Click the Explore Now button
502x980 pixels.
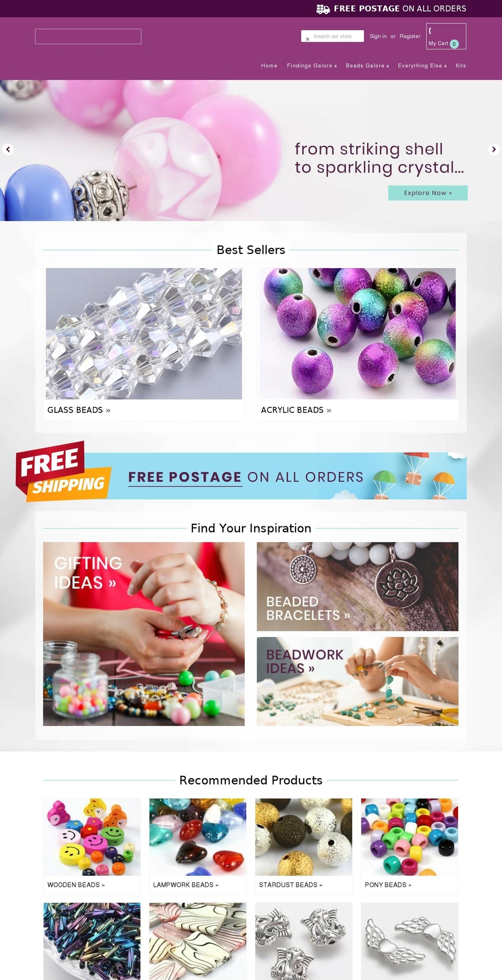(428, 193)
